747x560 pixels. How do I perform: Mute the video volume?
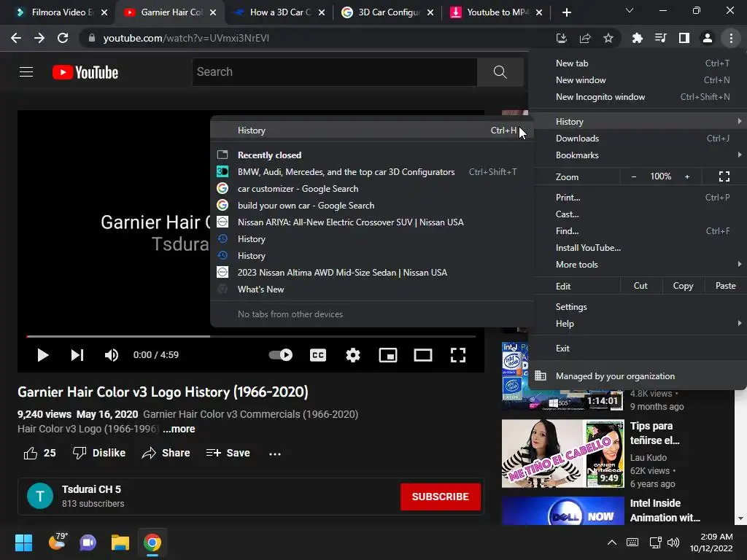pos(112,355)
